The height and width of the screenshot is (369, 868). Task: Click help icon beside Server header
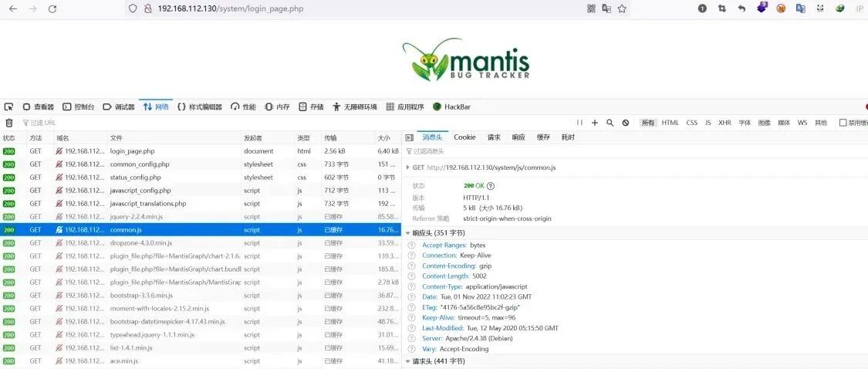[x=411, y=339]
